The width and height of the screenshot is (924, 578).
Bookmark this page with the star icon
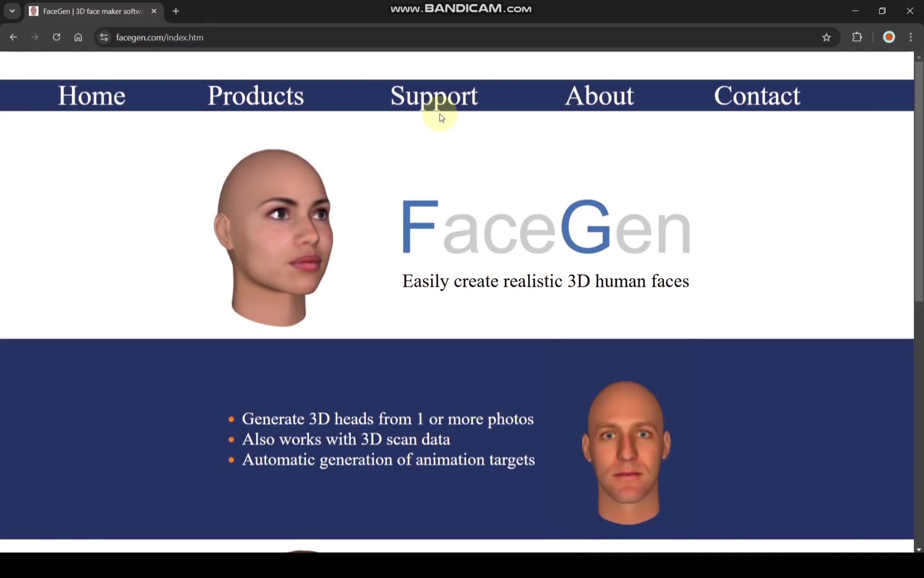(x=827, y=37)
